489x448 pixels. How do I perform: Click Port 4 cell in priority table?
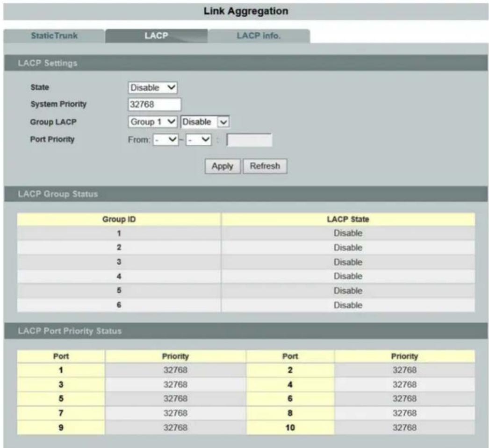[x=290, y=384]
